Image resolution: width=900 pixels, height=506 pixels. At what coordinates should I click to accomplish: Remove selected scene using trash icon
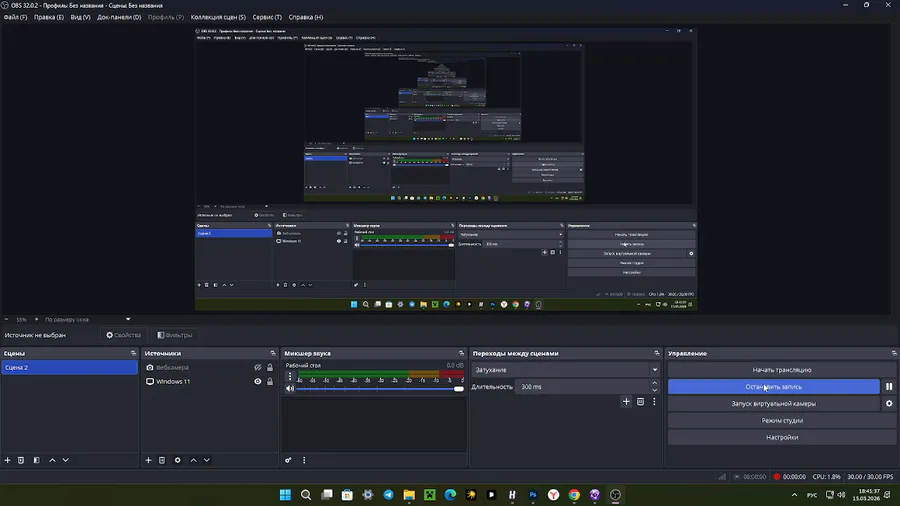point(21,460)
